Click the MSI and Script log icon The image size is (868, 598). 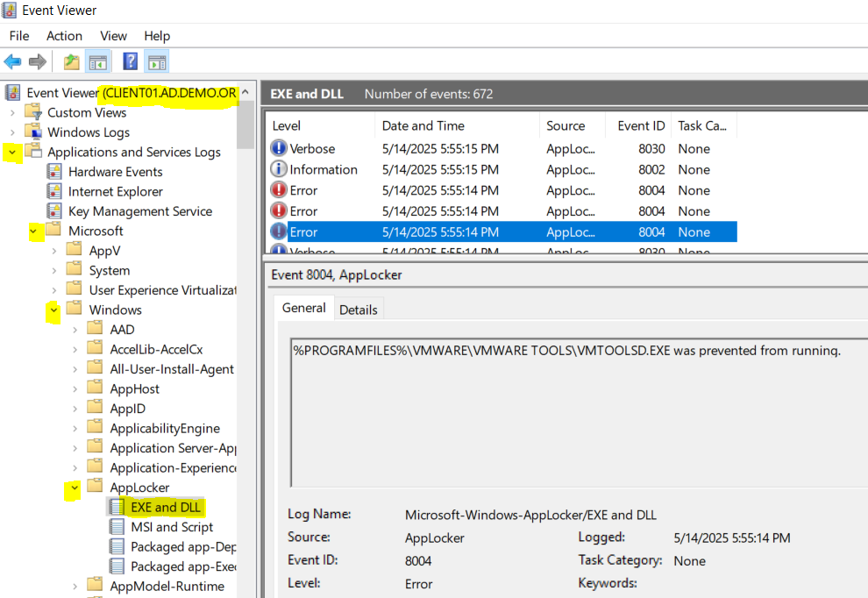click(x=117, y=527)
